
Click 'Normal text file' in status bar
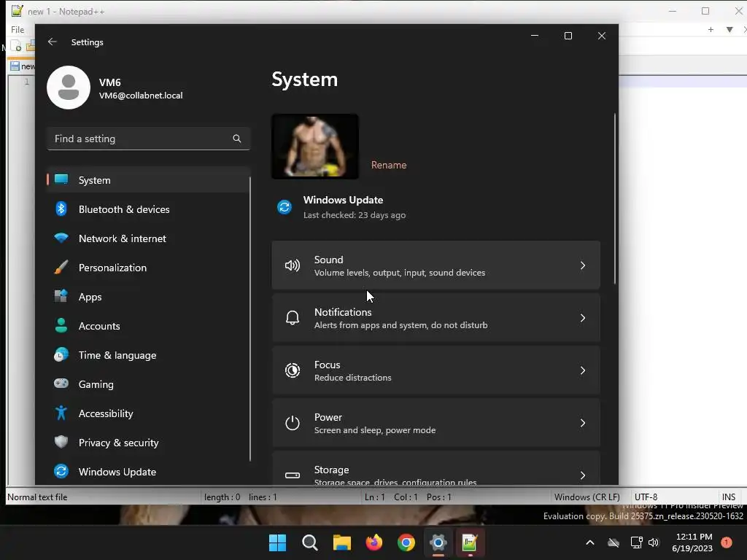coord(37,497)
